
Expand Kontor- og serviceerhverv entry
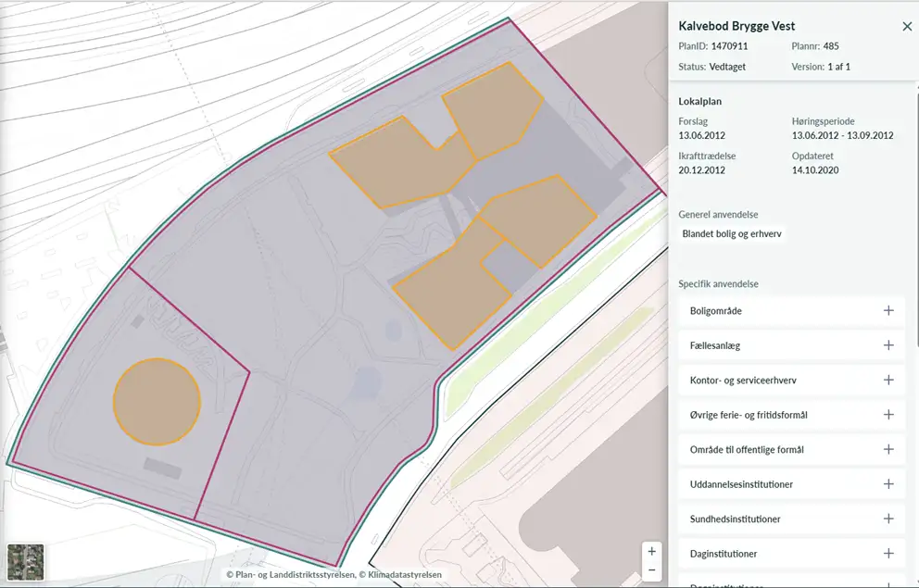(888, 381)
